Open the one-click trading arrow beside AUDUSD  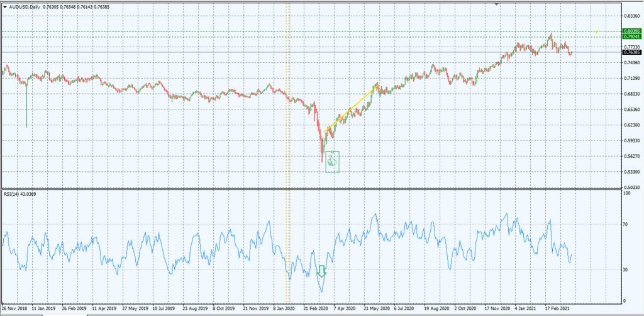tap(4, 8)
